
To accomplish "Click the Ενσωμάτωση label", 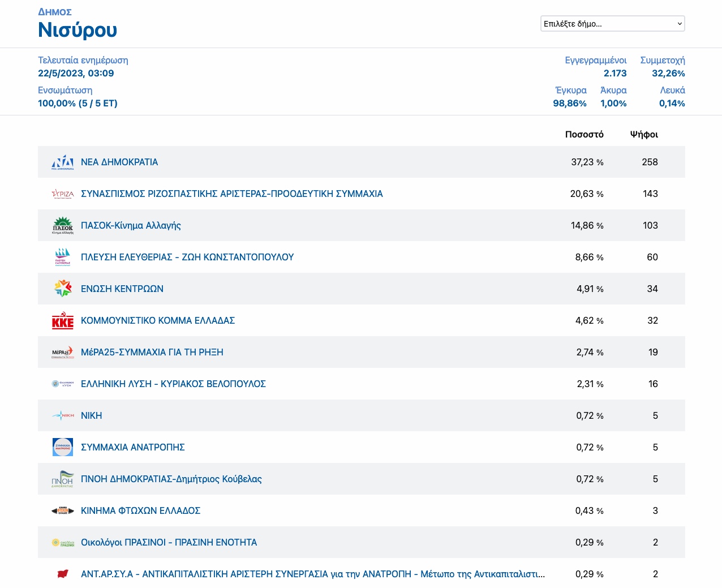I will pos(65,90).
